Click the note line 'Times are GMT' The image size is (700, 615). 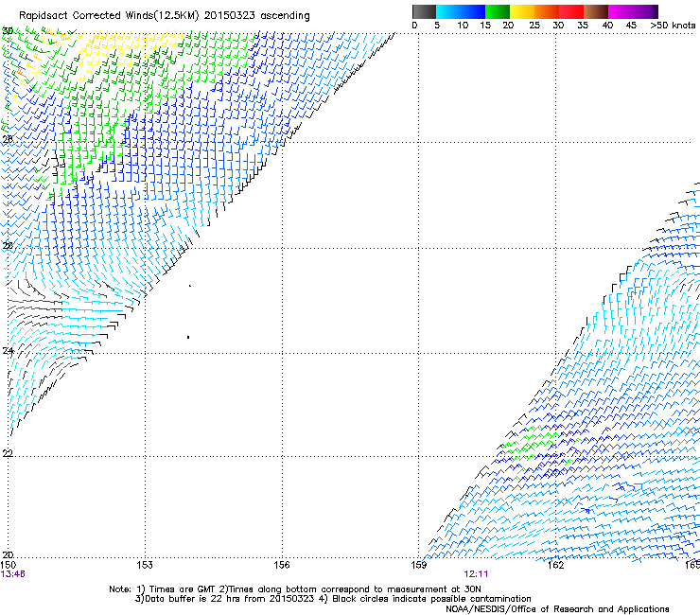[183, 589]
